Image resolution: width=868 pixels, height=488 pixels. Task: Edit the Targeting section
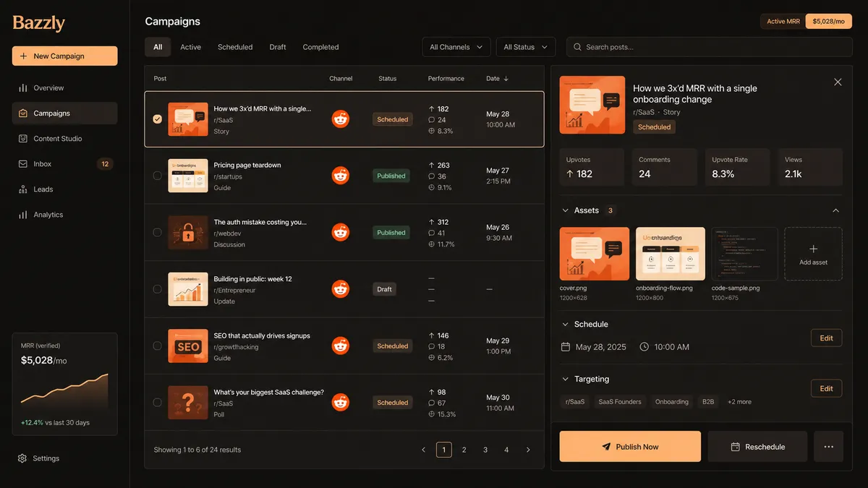point(826,388)
